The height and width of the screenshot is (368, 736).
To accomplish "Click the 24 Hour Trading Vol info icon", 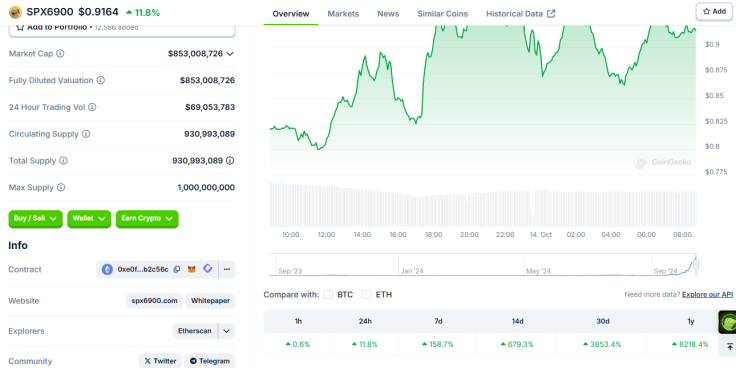I will click(x=92, y=107).
